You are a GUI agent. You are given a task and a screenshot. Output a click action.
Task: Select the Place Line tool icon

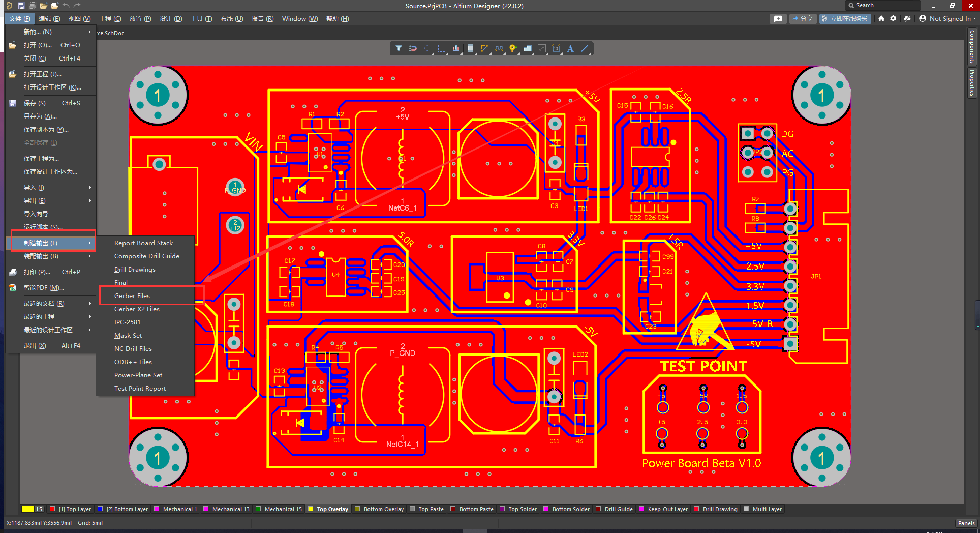[586, 48]
